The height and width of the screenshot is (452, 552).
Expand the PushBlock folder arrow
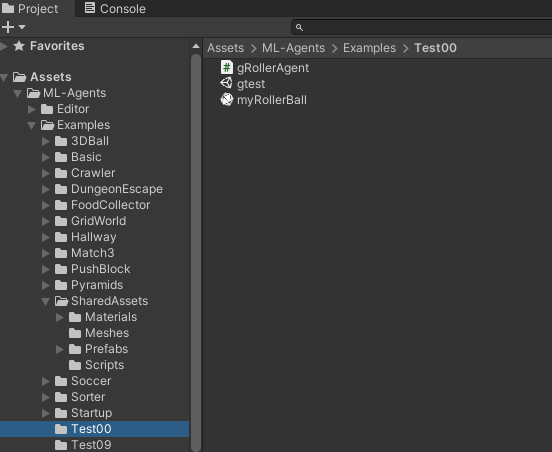click(x=46, y=269)
